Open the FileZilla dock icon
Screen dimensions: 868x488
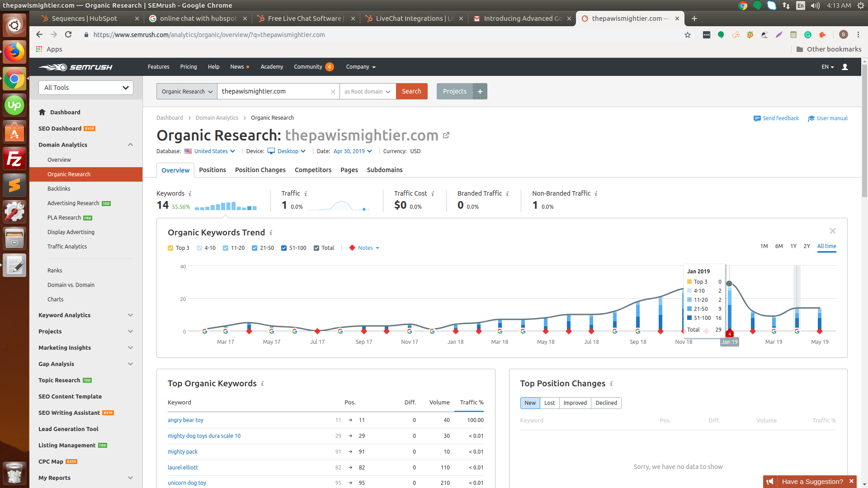[x=14, y=159]
